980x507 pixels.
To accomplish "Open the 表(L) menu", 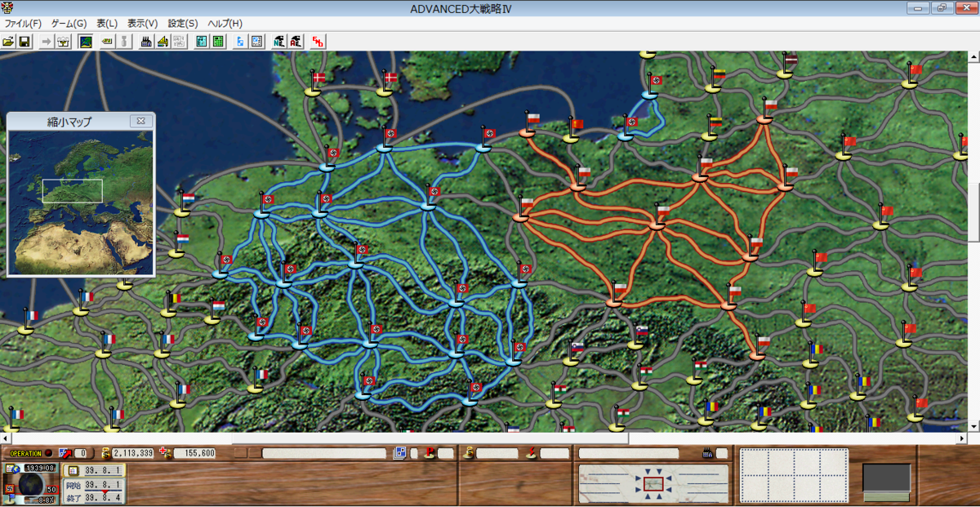I will pyautogui.click(x=107, y=24).
